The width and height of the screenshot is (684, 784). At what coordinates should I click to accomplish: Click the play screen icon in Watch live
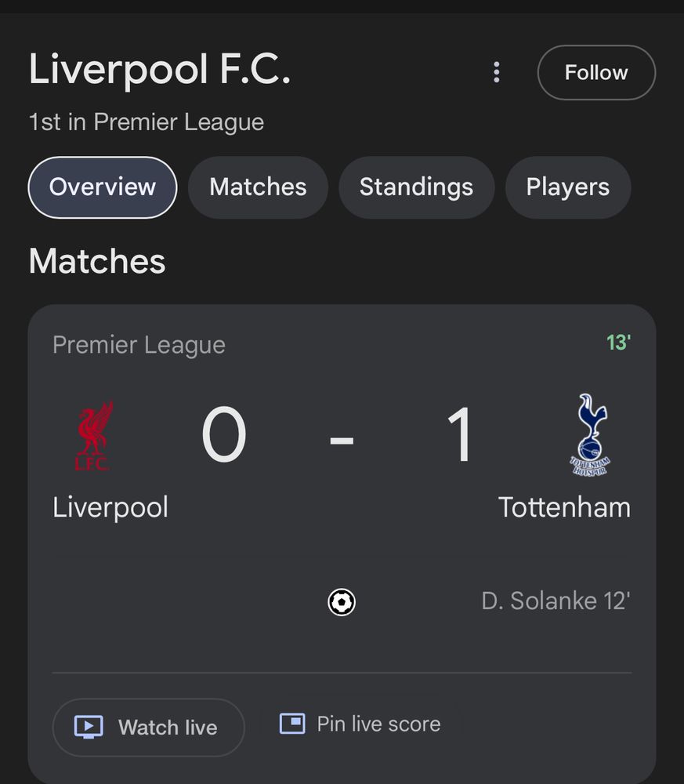pyautogui.click(x=89, y=728)
